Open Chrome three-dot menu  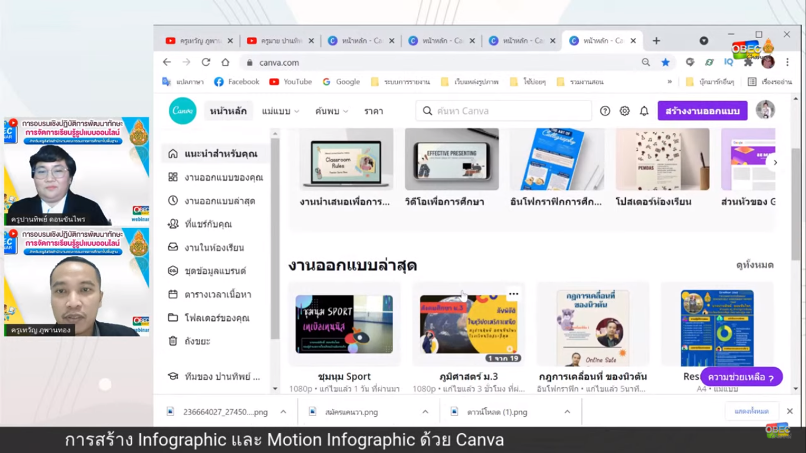pyautogui.click(x=787, y=62)
